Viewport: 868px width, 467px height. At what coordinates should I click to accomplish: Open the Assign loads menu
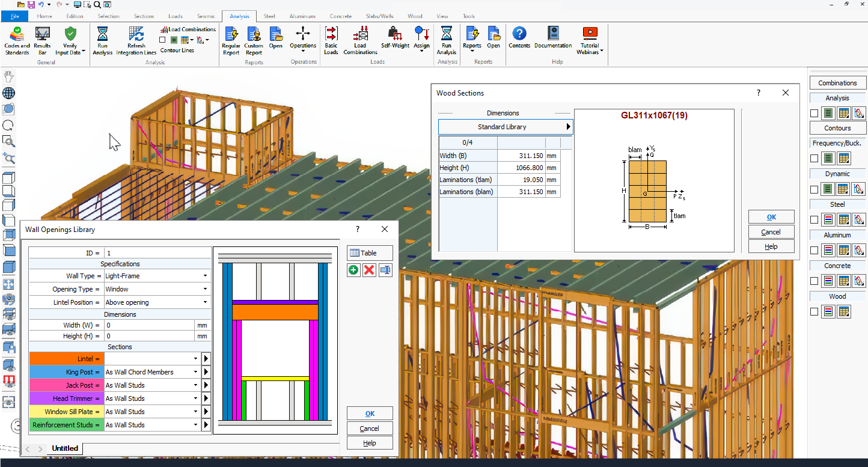(422, 38)
